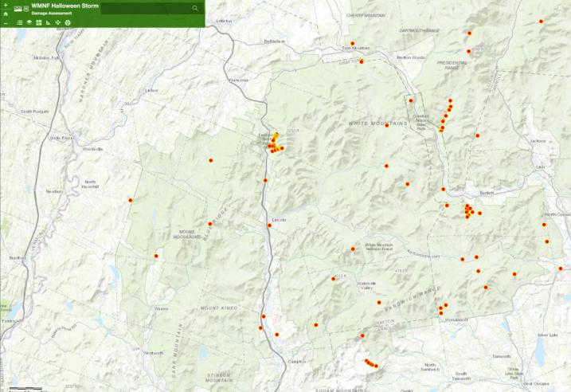The height and width of the screenshot is (392, 571).
Task: Select the damage marker in the top-right corner
Action: 542,22
